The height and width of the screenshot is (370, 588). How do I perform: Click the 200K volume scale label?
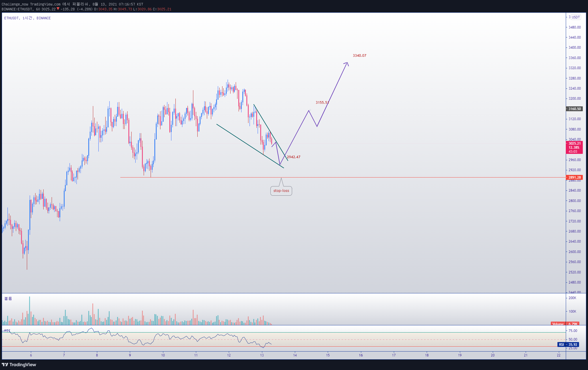click(x=572, y=298)
